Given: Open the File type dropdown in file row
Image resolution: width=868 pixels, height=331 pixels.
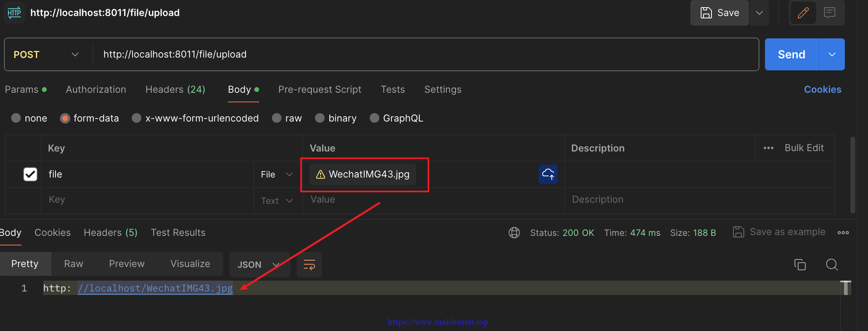Looking at the screenshot, I should tap(277, 174).
